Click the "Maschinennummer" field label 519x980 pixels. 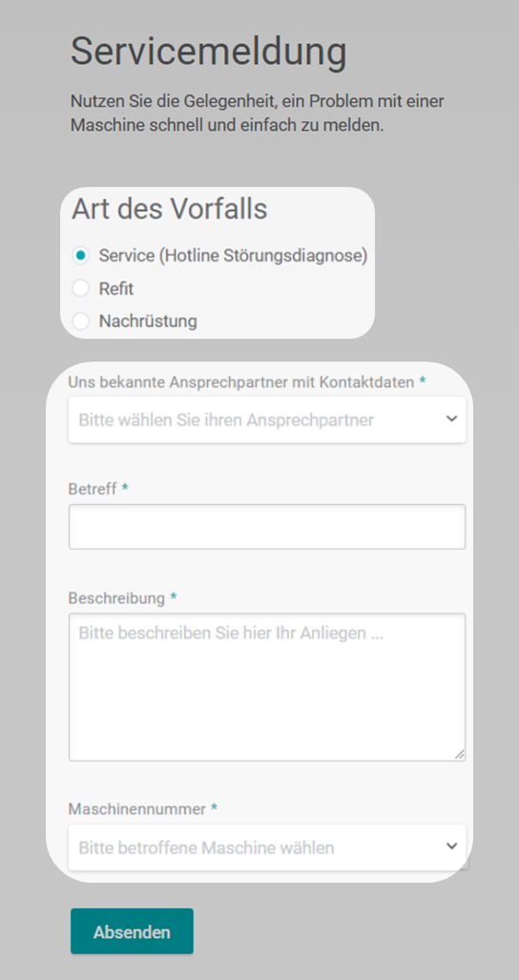click(136, 809)
